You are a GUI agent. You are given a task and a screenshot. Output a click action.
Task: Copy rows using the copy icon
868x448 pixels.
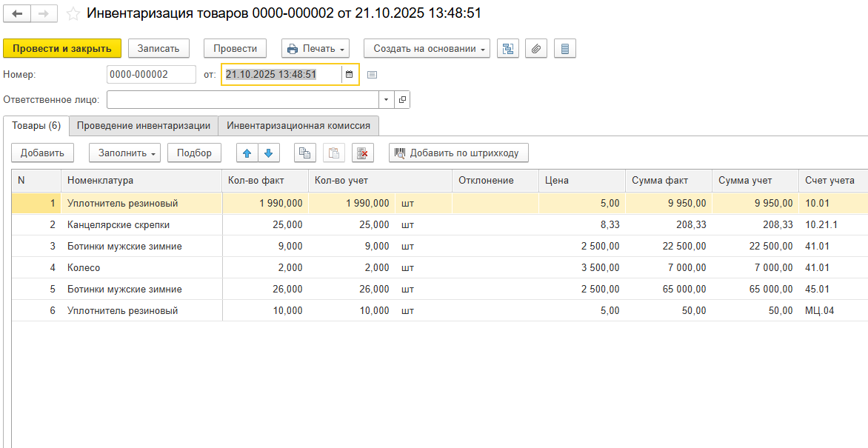pos(304,153)
